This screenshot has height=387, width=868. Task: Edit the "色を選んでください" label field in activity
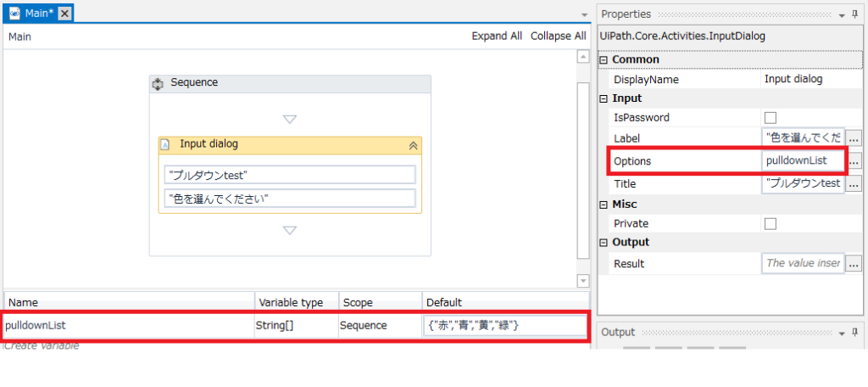pos(290,199)
